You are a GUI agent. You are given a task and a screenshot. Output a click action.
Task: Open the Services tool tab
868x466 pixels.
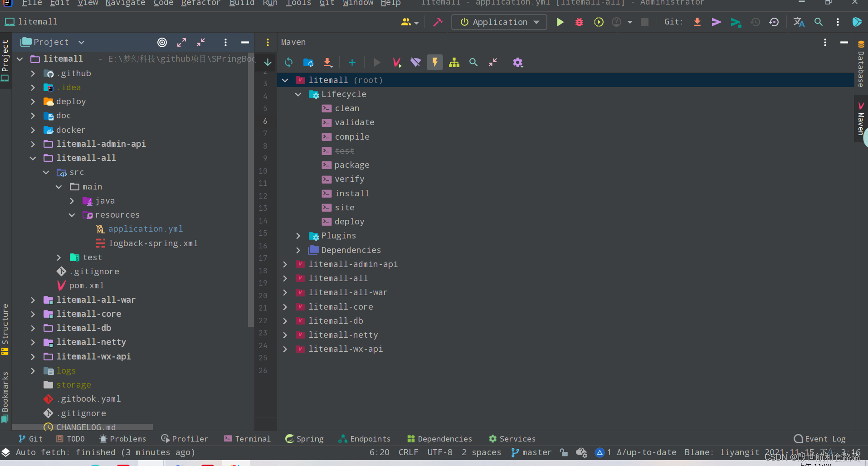[512, 439]
